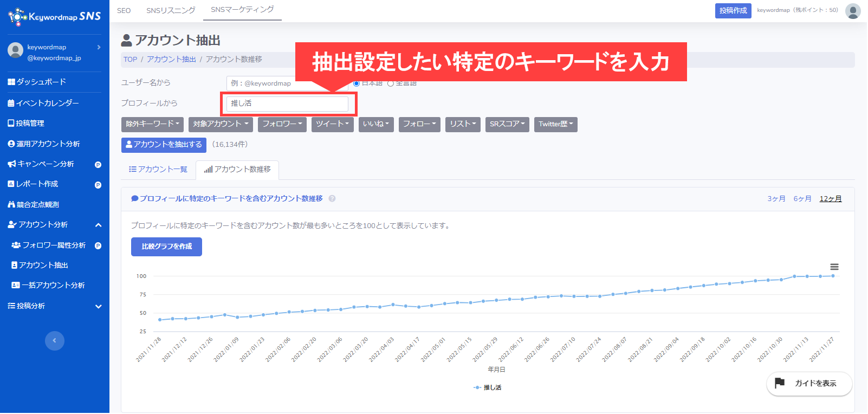Click the 比較グラフを作成 button
Screen dimensions: 868x414
point(166,247)
